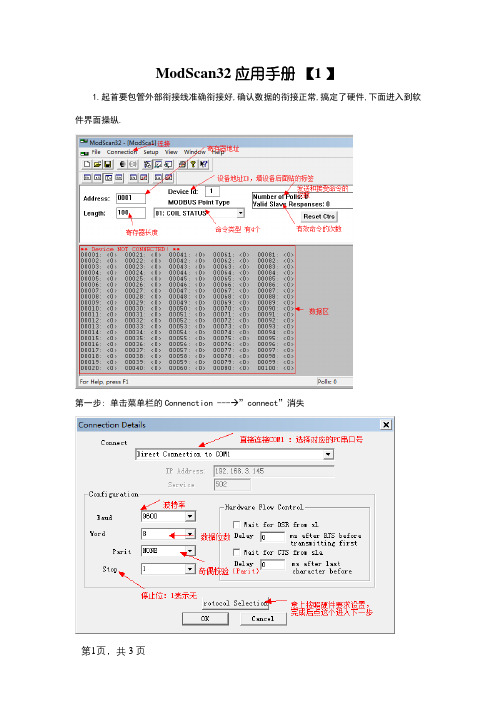Close the Connection Details dialog
The height and width of the screenshot is (702, 496).
386,424
